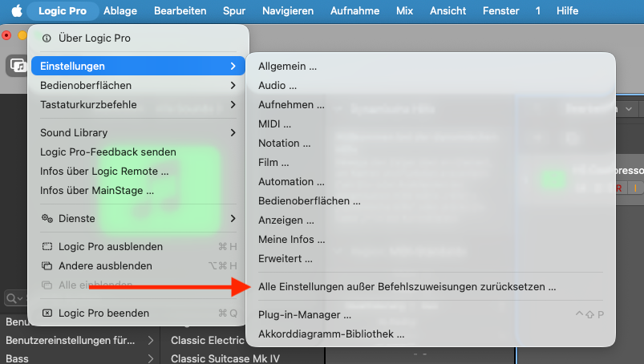The image size is (644, 364).
Task: Open the Hilfe menu
Action: (x=567, y=10)
